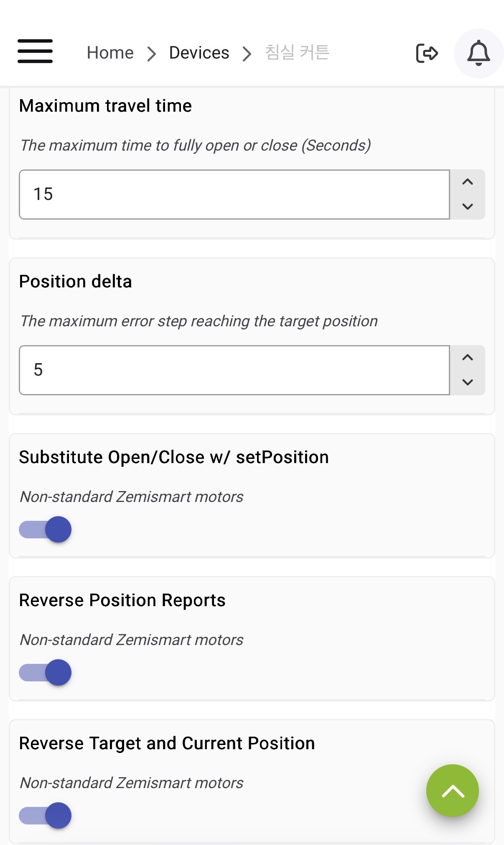
Task: Open the notifications bell
Action: coord(478,53)
